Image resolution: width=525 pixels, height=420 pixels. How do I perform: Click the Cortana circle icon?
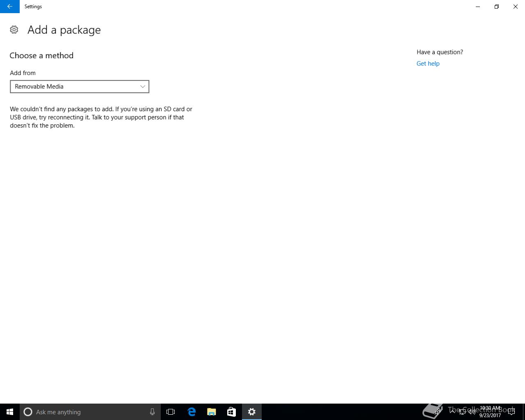click(28, 412)
